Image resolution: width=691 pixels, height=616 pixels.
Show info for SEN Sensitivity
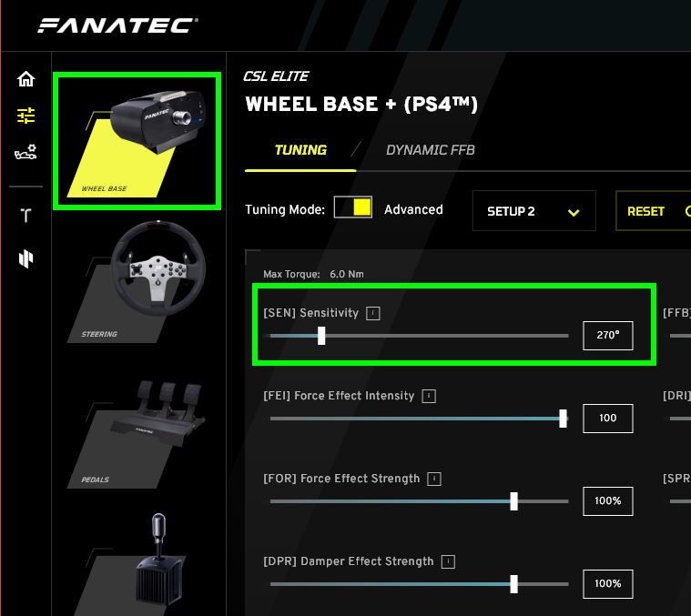[373, 313]
